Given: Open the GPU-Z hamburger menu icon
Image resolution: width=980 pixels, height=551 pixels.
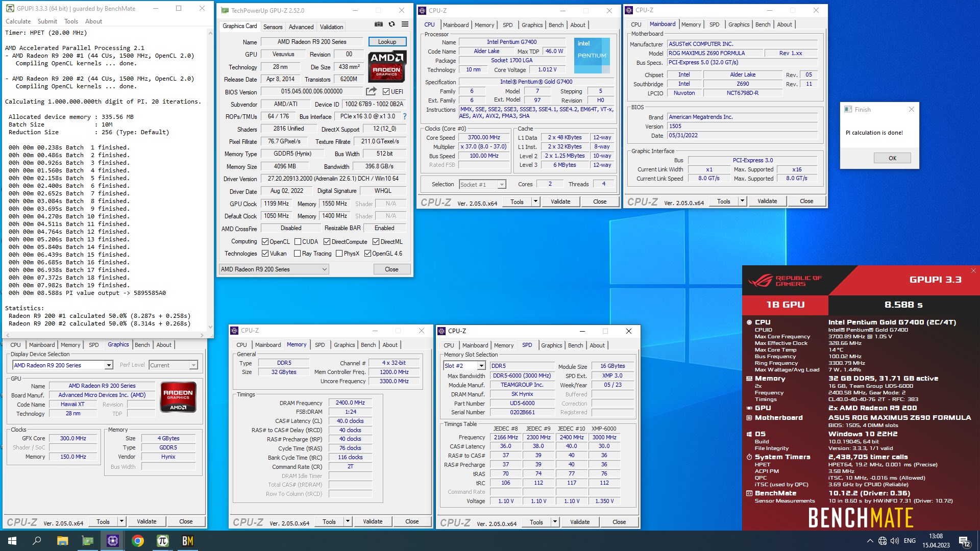Looking at the screenshot, I should tap(405, 24).
